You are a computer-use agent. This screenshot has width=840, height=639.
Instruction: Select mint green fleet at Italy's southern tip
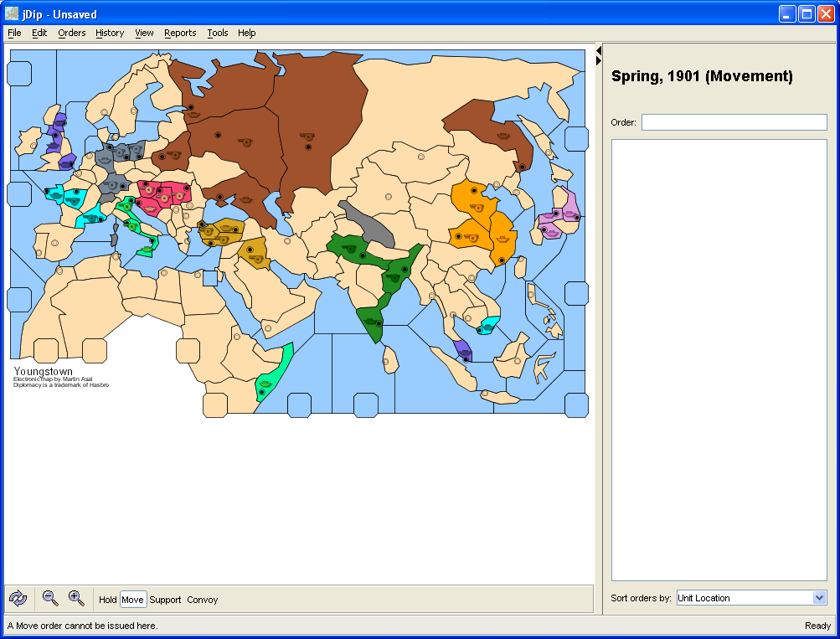(x=147, y=249)
